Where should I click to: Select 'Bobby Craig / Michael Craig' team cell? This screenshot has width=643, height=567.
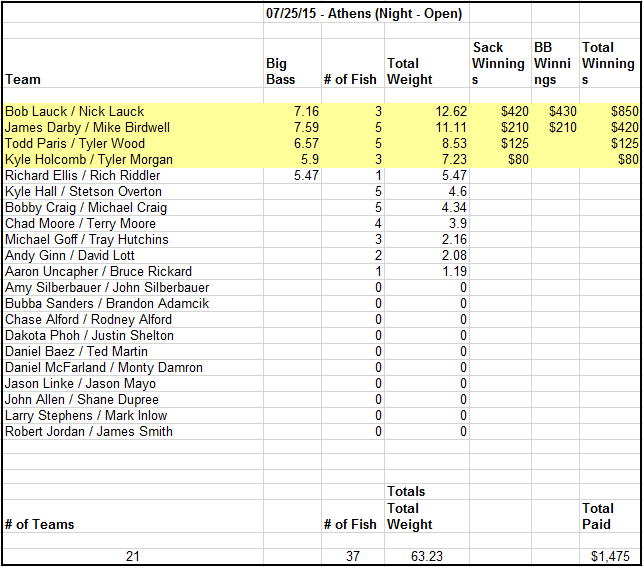pyautogui.click(x=86, y=207)
